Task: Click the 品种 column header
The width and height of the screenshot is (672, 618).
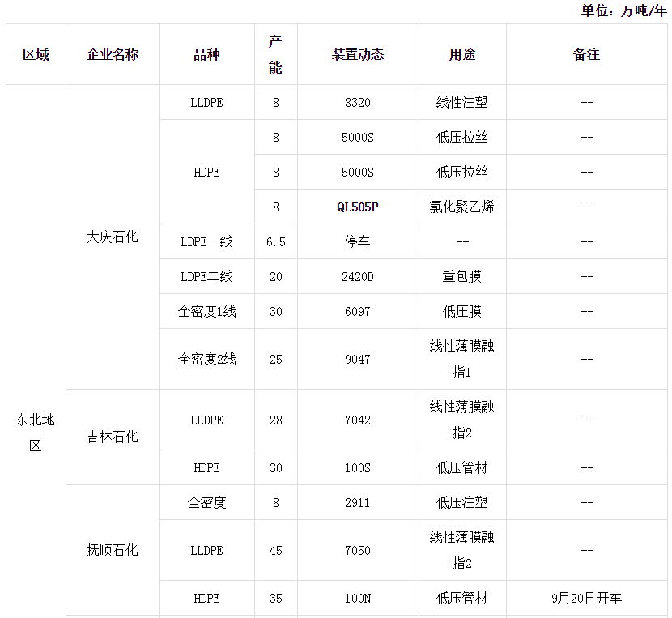Action: (207, 54)
